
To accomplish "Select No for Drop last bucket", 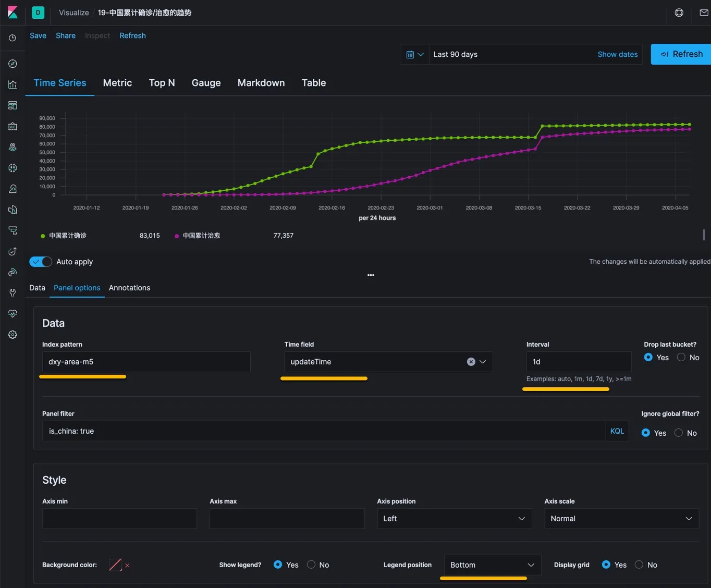I will pos(681,358).
